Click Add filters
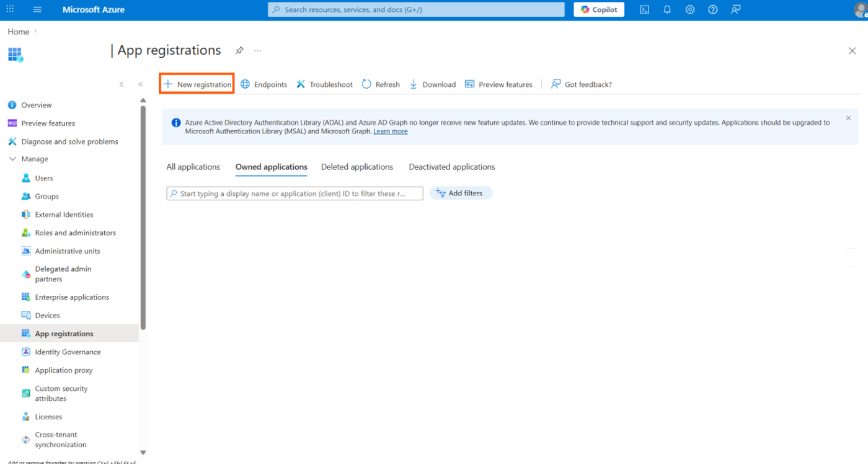 pyautogui.click(x=461, y=194)
